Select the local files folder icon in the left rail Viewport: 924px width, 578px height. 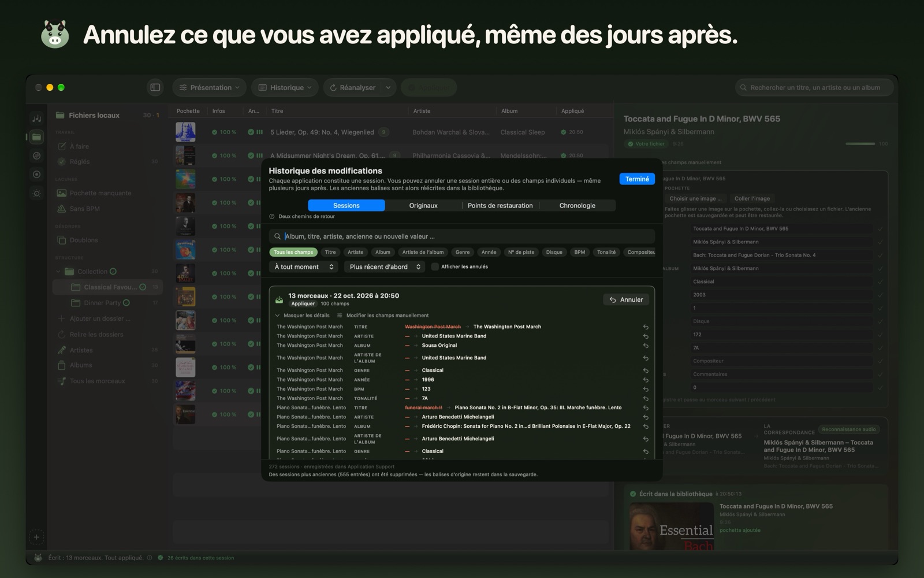pyautogui.click(x=36, y=137)
